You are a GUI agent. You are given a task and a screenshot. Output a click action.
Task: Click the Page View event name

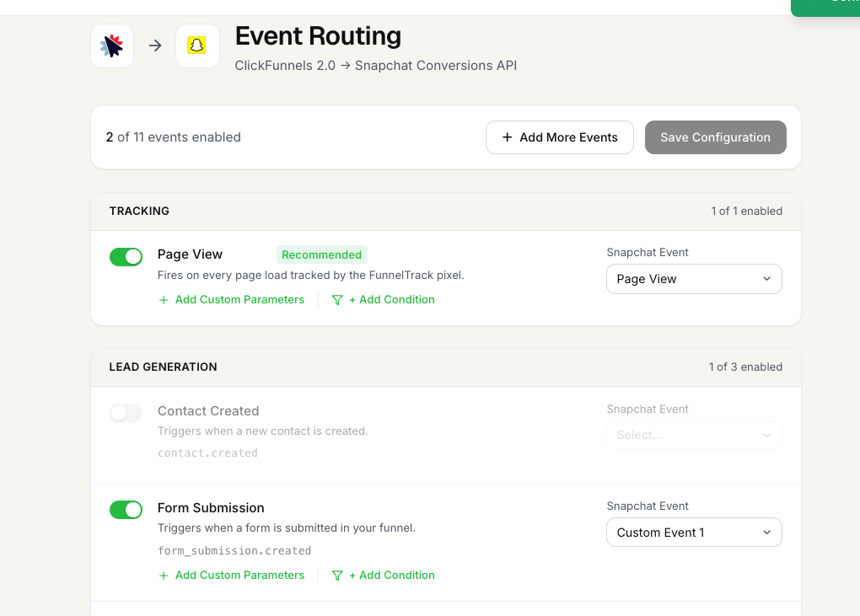[190, 254]
